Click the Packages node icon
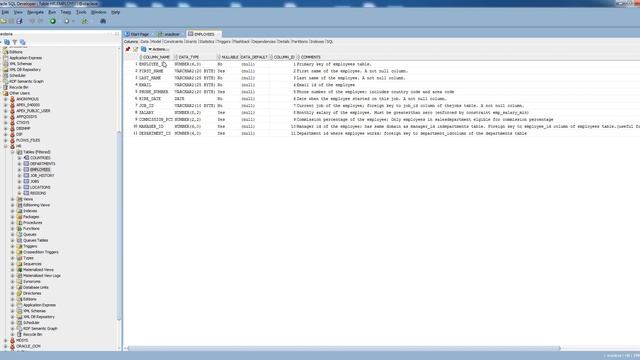The image size is (640, 360). (x=19, y=217)
